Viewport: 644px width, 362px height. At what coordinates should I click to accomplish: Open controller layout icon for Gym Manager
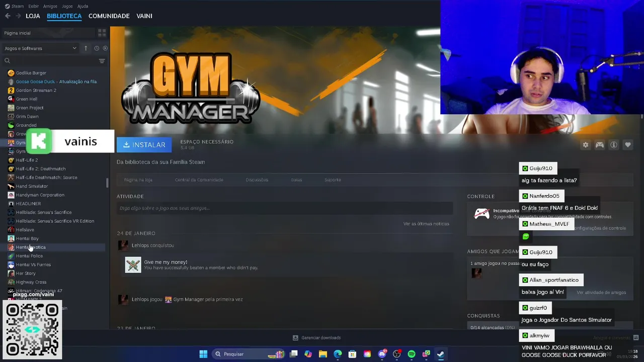600,145
